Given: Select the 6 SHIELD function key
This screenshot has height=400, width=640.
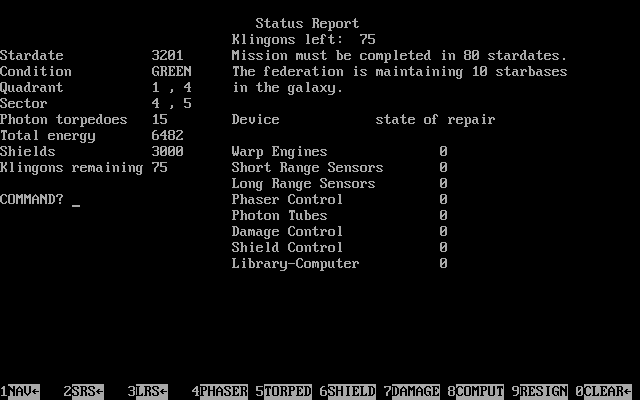Looking at the screenshot, I should [348, 391].
